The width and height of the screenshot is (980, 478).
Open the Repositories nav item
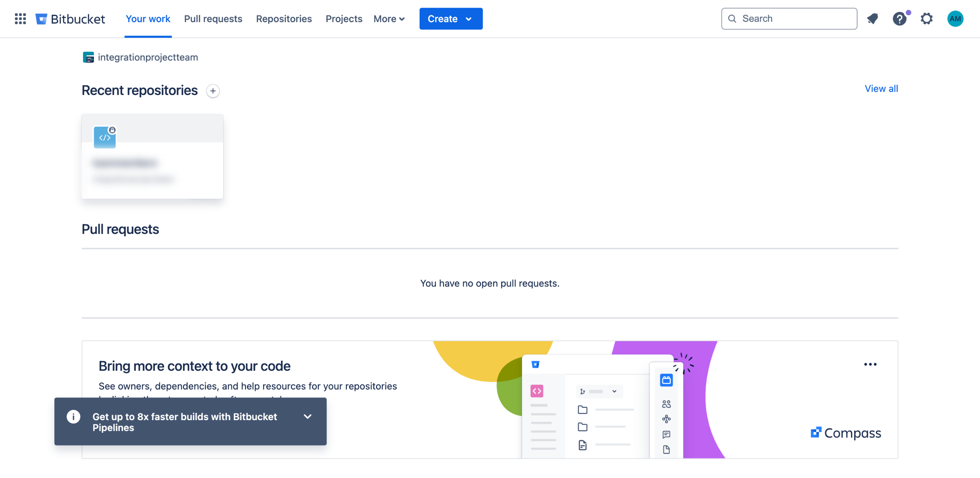(x=284, y=18)
